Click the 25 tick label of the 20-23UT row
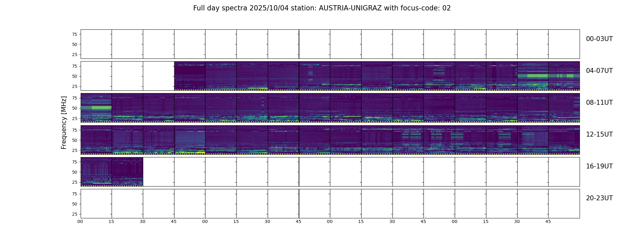644x245 pixels. (75, 214)
